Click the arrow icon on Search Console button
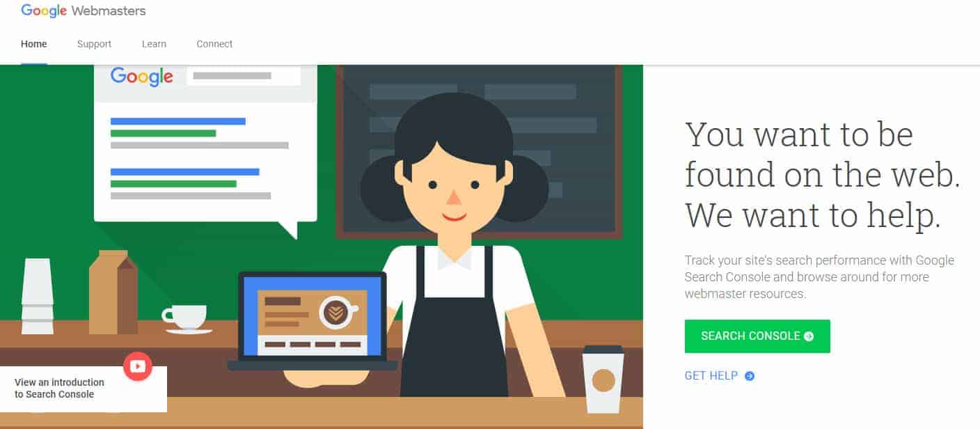 pos(809,336)
